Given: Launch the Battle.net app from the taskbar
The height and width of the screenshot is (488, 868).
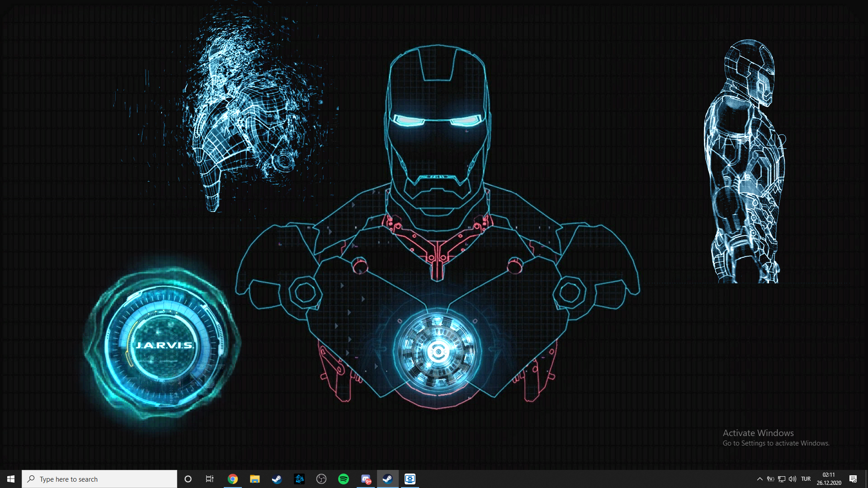Looking at the screenshot, I should click(x=299, y=479).
